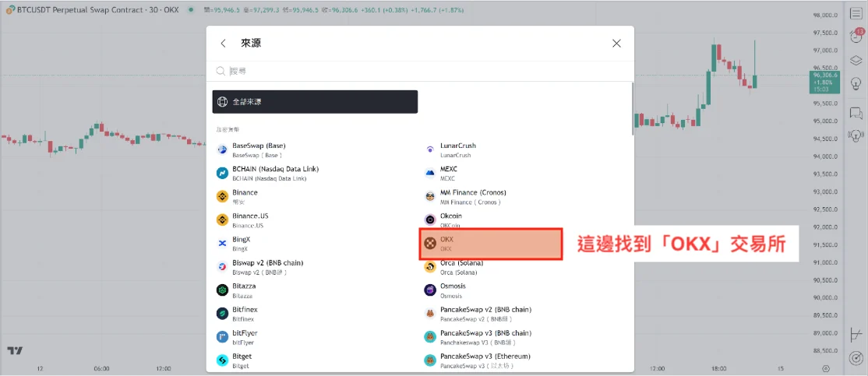Select the Osmosis source entry

pos(523,291)
